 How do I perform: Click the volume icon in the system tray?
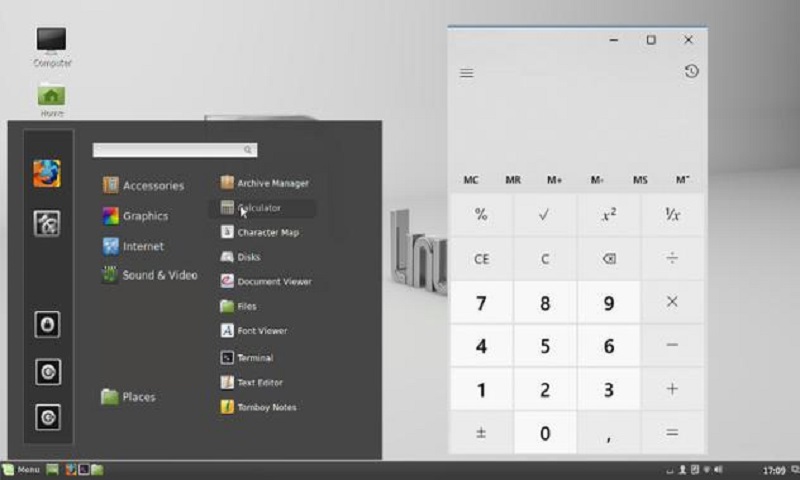click(x=719, y=469)
